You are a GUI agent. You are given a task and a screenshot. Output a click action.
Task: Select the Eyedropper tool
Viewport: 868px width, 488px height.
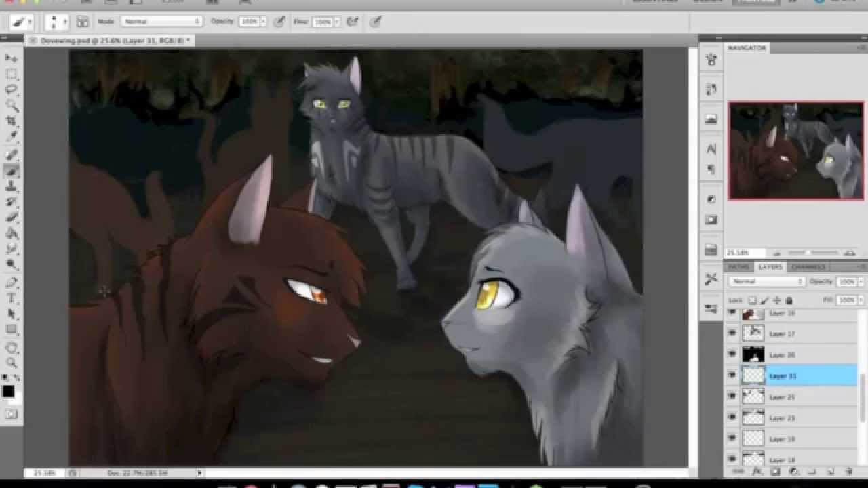(x=12, y=136)
